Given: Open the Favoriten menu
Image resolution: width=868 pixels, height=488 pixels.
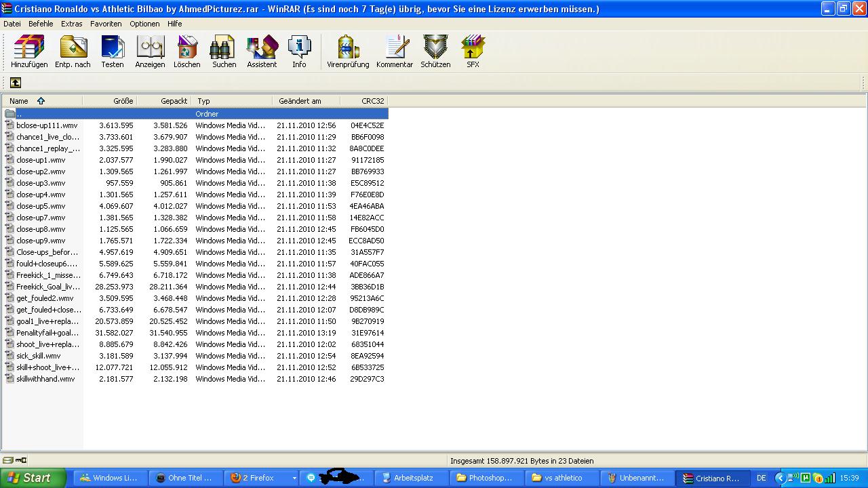Looking at the screenshot, I should click(106, 24).
